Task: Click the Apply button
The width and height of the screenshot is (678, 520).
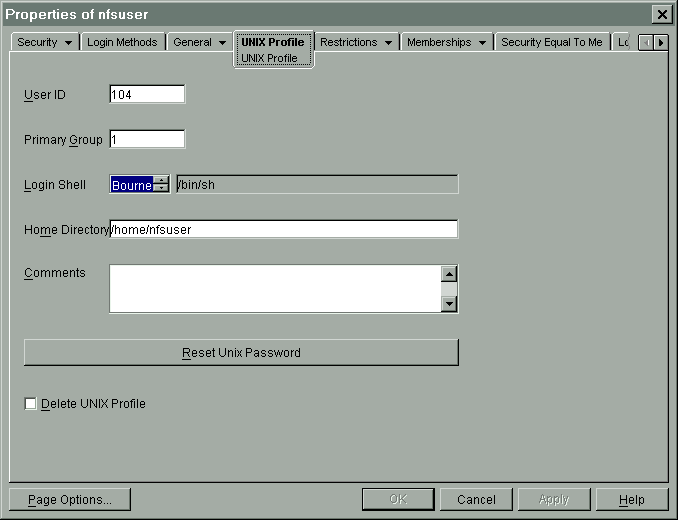Action: pyautogui.click(x=554, y=500)
